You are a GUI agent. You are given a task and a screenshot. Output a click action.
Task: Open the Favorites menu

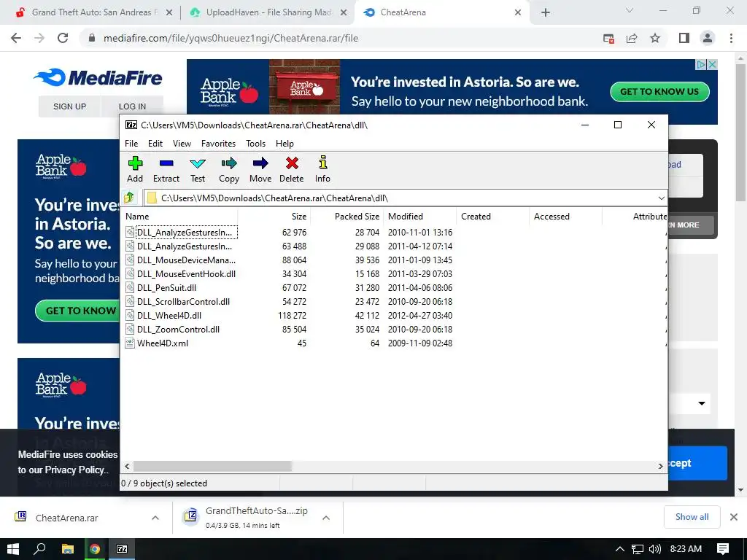(x=218, y=144)
